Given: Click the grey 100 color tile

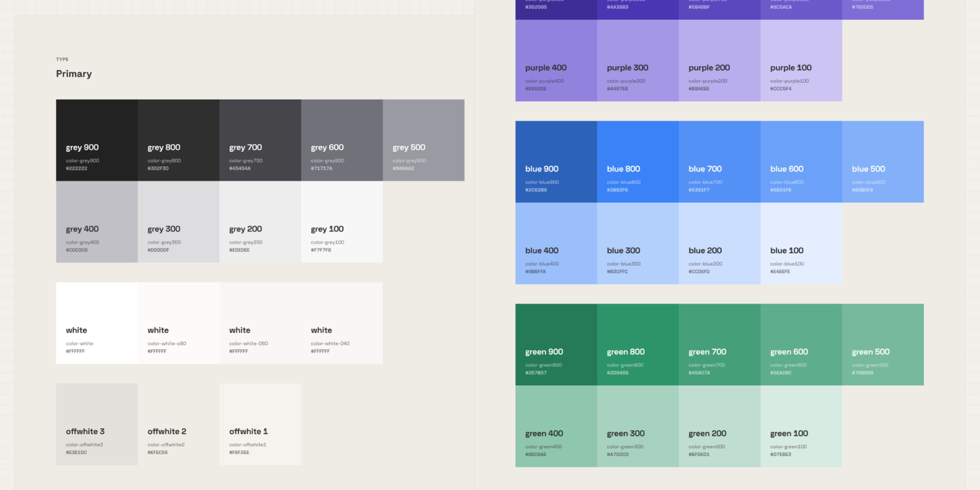Looking at the screenshot, I should point(341,222).
